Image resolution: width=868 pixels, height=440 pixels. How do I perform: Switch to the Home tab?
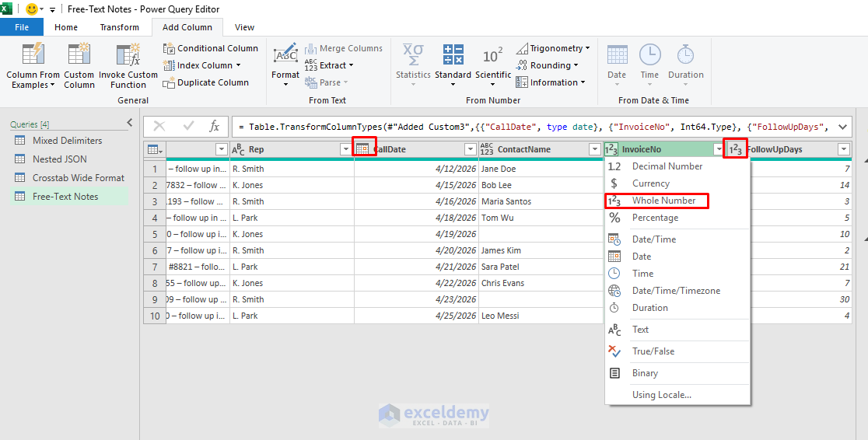(66, 27)
